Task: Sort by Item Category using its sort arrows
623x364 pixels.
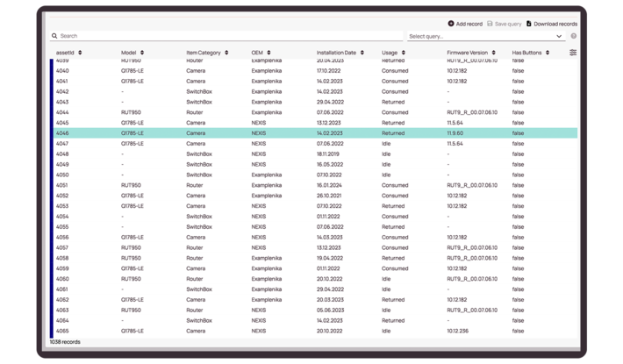Action: (226, 53)
